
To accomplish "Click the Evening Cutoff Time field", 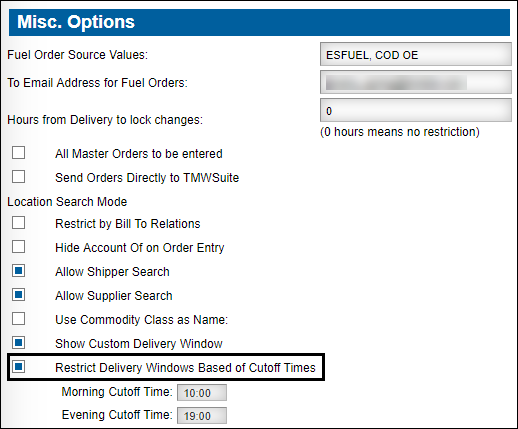I will click(x=202, y=416).
